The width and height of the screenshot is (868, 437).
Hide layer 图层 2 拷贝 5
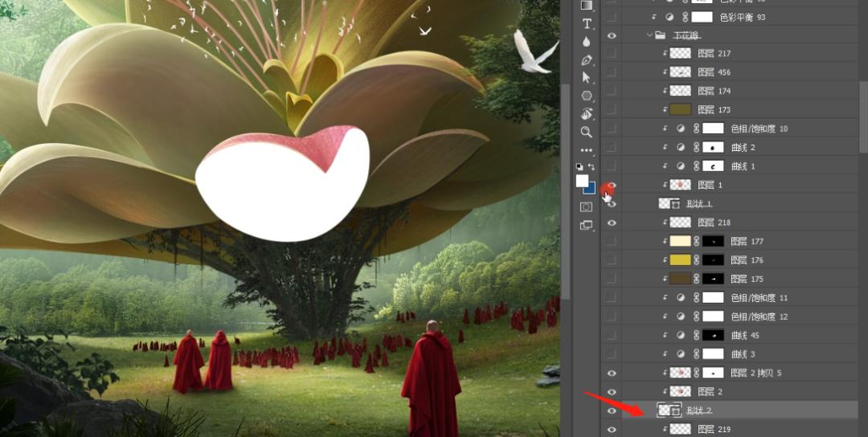click(x=612, y=373)
